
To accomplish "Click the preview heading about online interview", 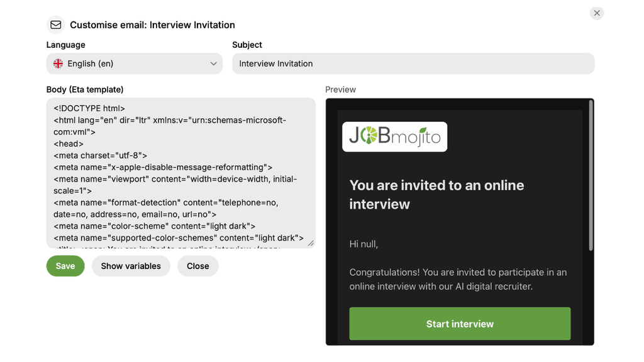I will (436, 195).
